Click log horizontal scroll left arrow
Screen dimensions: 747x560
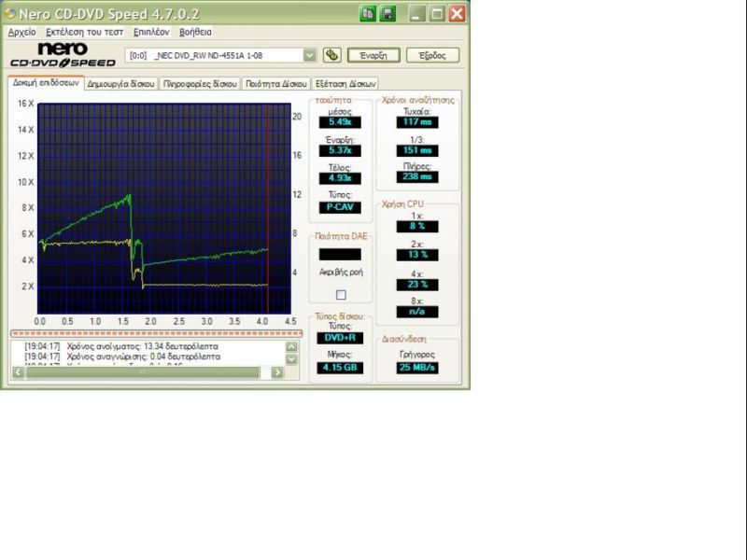coord(18,372)
